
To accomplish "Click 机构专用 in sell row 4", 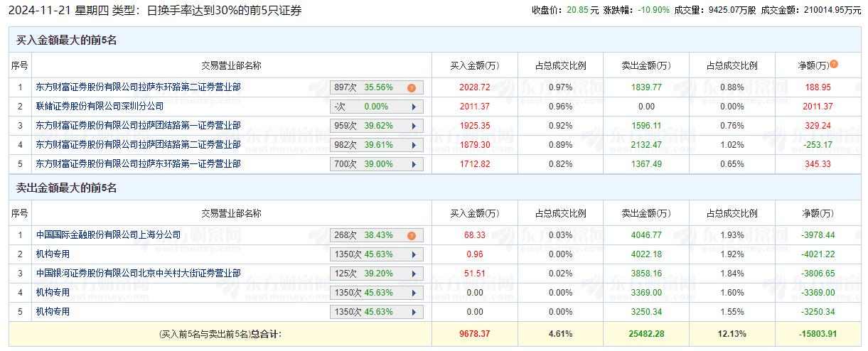I will (53, 293).
